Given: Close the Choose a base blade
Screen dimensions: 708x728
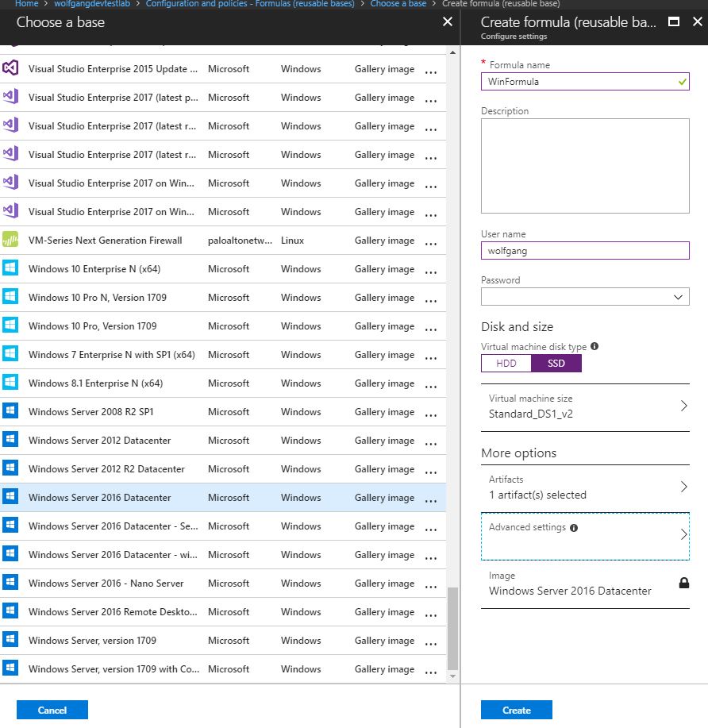Looking at the screenshot, I should pyautogui.click(x=447, y=21).
